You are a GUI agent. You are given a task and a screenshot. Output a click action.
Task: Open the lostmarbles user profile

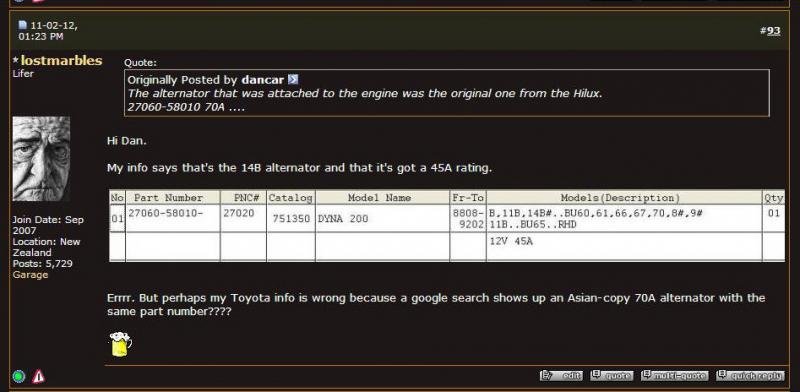tap(62, 61)
